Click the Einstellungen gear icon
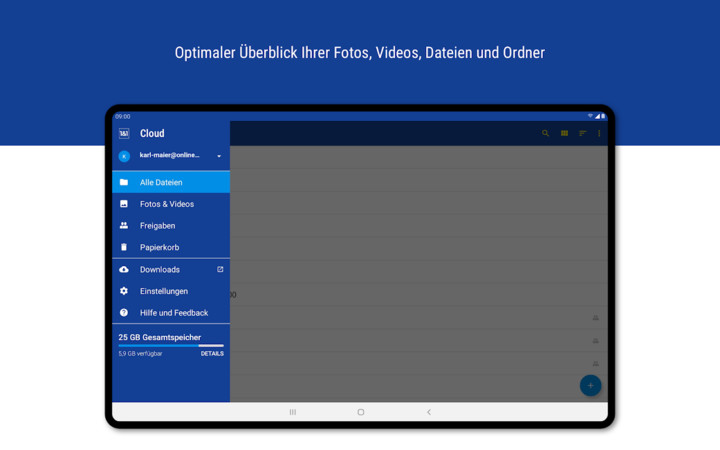This screenshot has height=450, width=720. [x=124, y=291]
